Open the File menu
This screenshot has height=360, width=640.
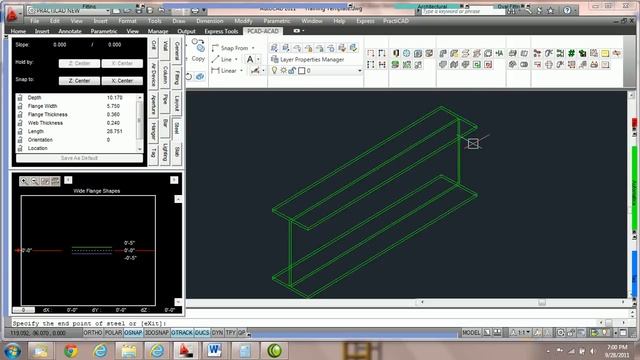(35, 21)
